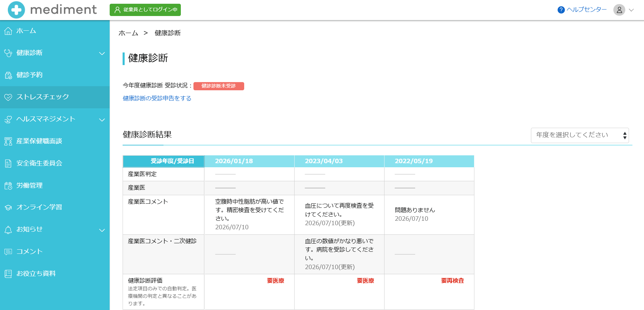Click the 健診予約 clipboard icon
The image size is (644, 310).
pyautogui.click(x=8, y=75)
